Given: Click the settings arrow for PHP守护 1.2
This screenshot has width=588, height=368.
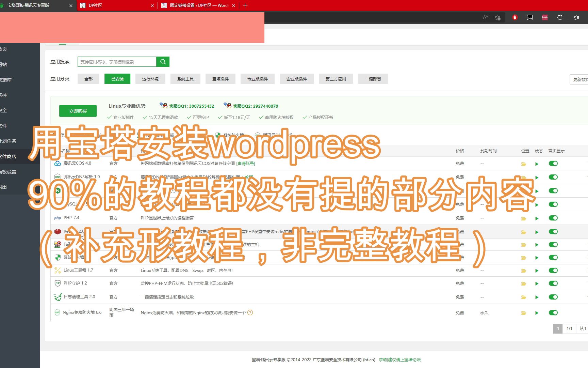Looking at the screenshot, I should tap(537, 284).
